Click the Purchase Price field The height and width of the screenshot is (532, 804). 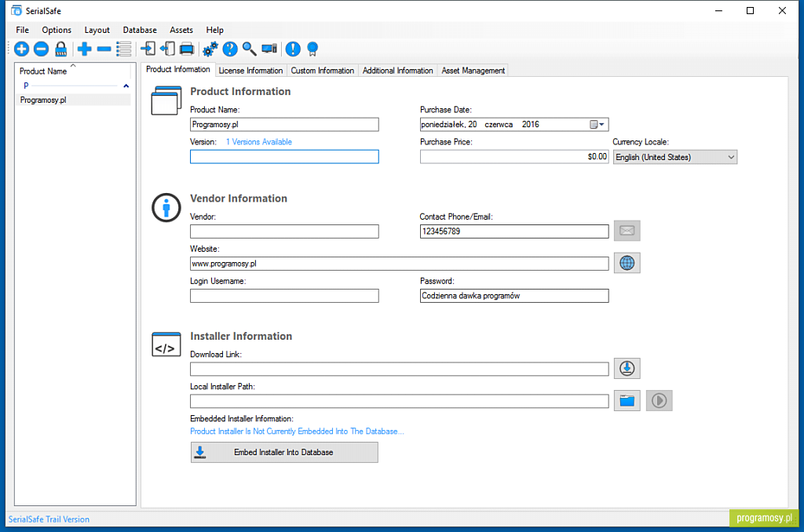pyautogui.click(x=514, y=157)
